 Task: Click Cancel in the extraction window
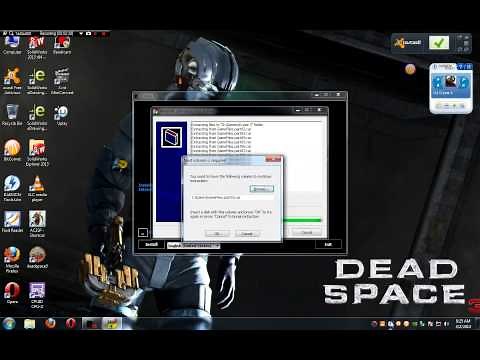[307, 232]
